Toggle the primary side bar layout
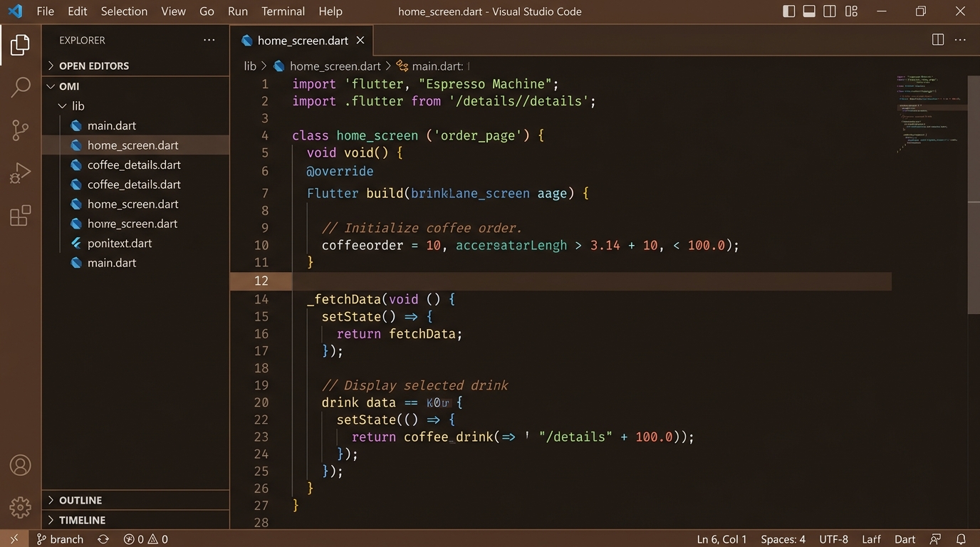Image resolution: width=980 pixels, height=547 pixels. click(789, 11)
